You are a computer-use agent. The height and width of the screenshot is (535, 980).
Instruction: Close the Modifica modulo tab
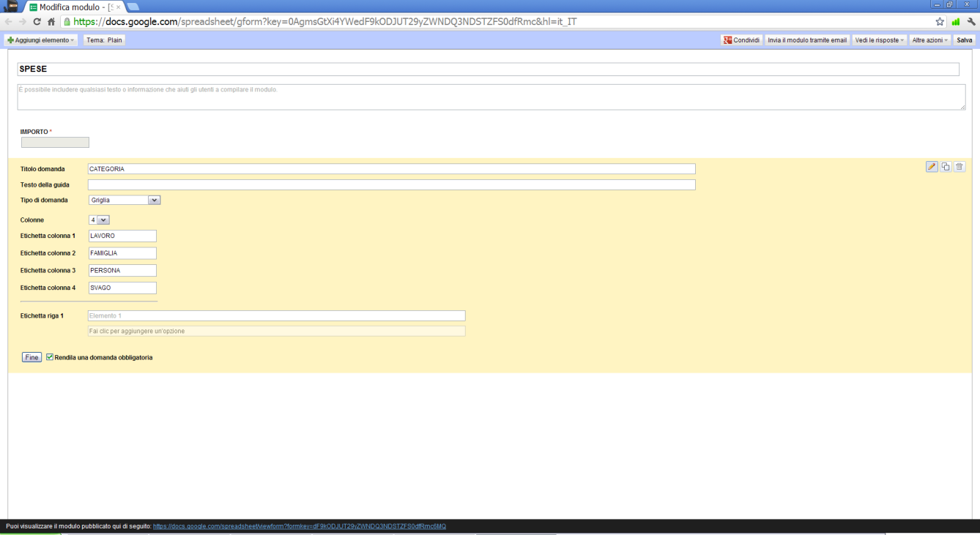119,7
